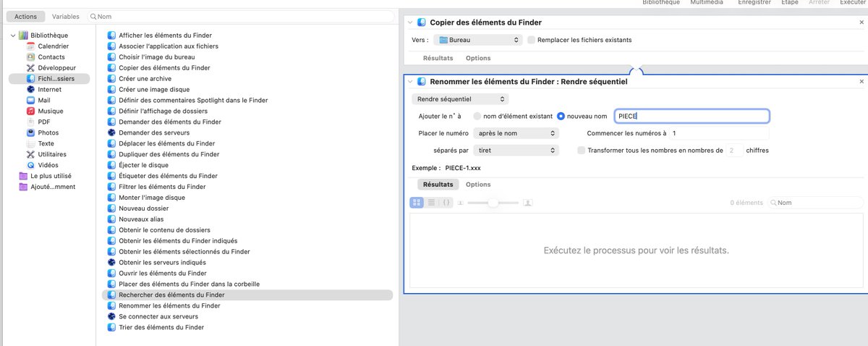This screenshot has width=868, height=346.
Task: Select the Contacts category icon
Action: point(30,56)
